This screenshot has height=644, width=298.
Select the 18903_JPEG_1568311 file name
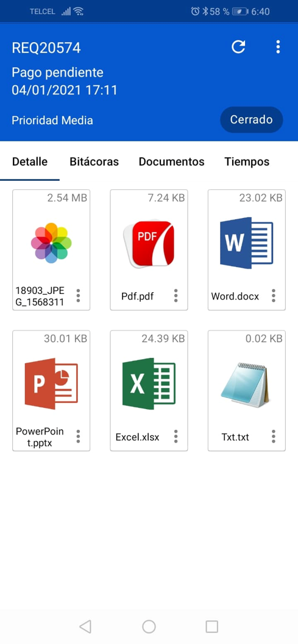pos(40,296)
